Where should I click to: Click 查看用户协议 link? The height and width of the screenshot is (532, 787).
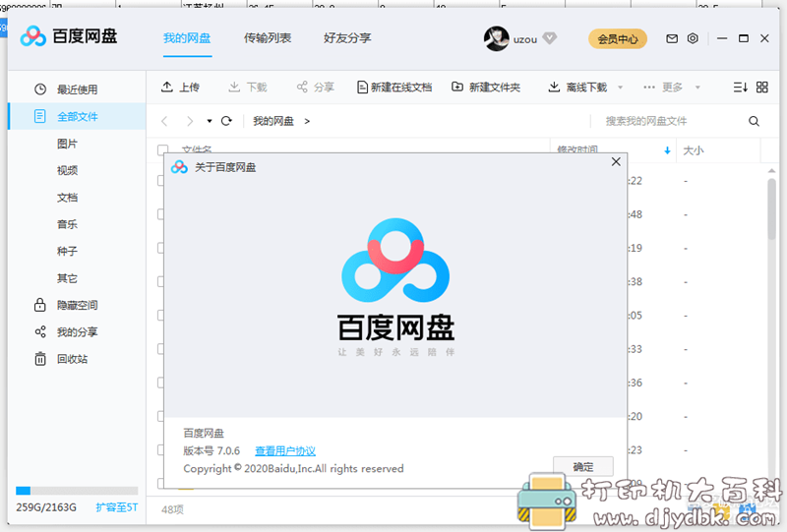point(285,451)
